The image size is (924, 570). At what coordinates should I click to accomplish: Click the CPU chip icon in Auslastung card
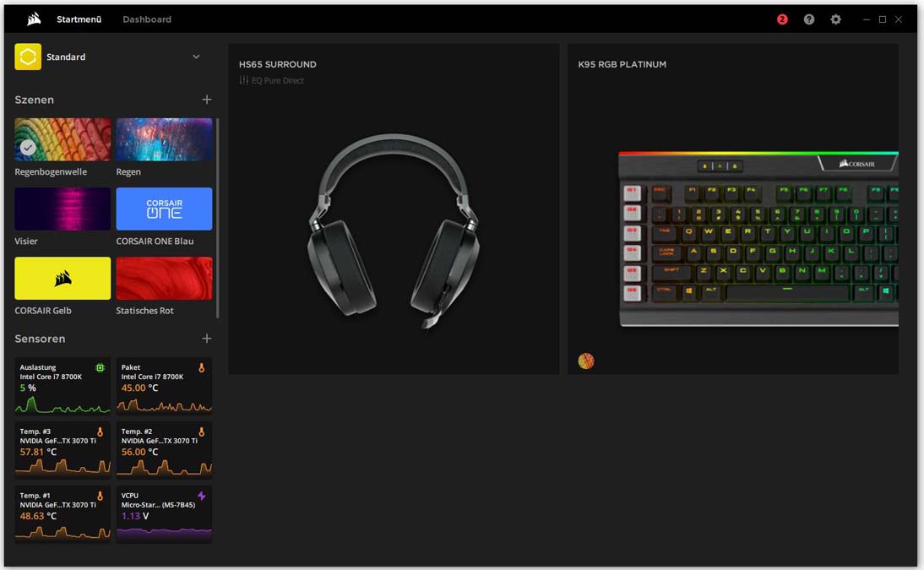tap(101, 368)
